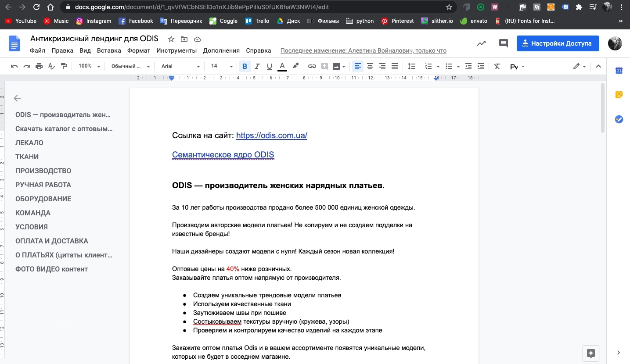Screen dimensions: 630x364
Task: Open the Формат menu
Action: point(138,50)
